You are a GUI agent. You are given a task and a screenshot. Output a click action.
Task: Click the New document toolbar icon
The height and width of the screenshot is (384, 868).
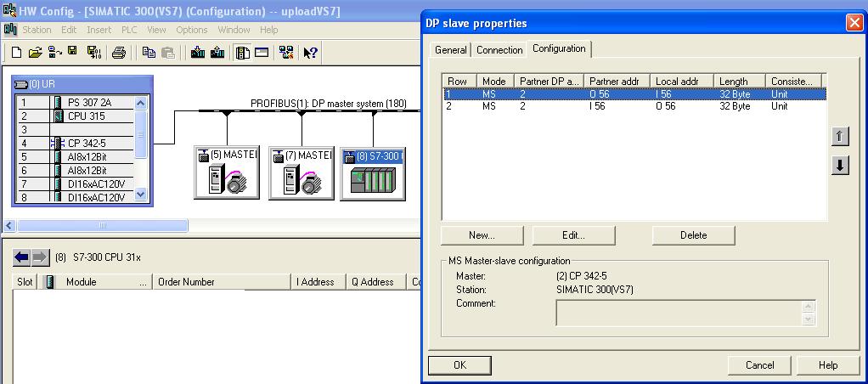[x=17, y=53]
